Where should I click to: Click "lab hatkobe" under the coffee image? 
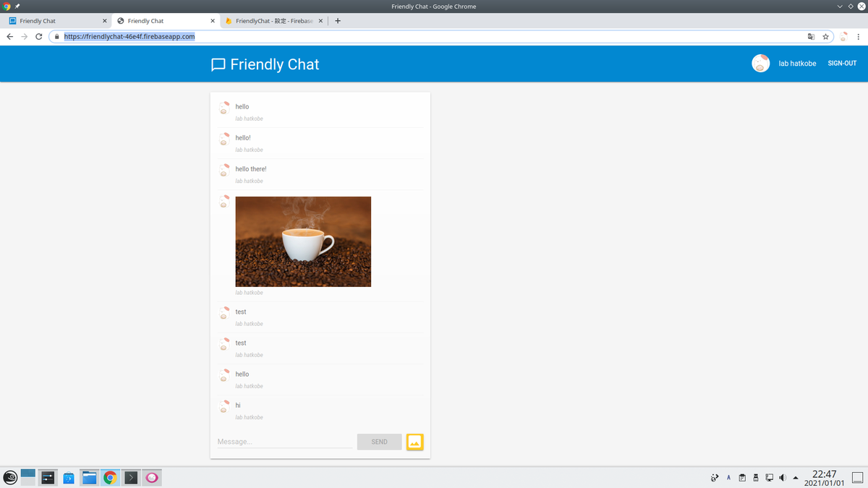click(x=249, y=293)
